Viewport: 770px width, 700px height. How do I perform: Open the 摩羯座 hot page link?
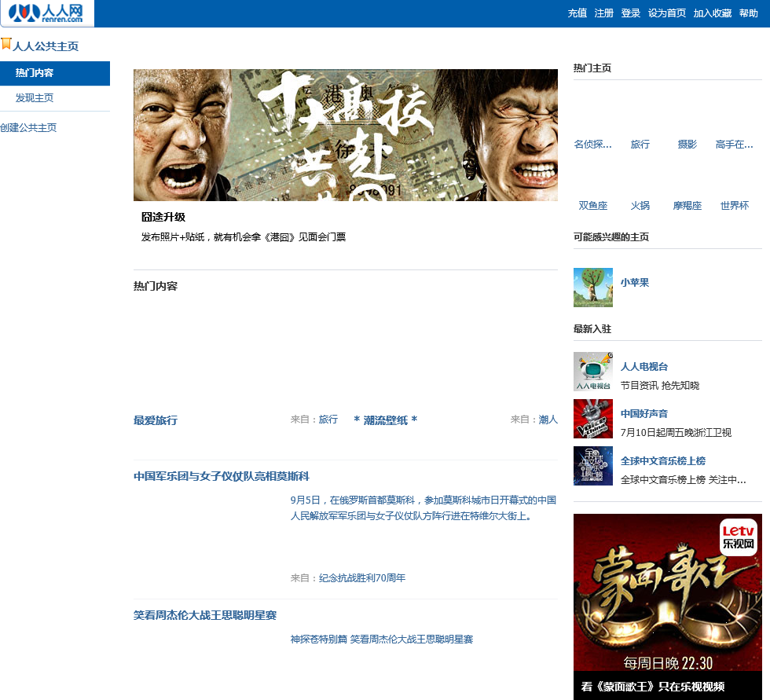687,206
